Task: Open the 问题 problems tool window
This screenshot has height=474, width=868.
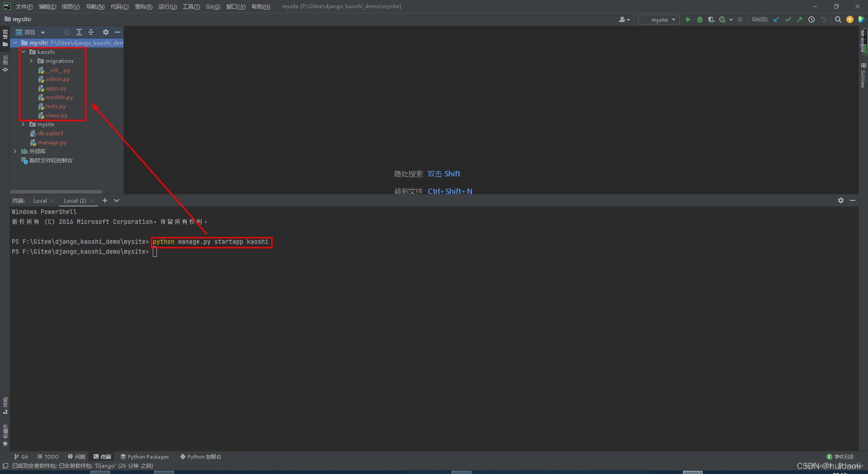Action: (x=76, y=456)
